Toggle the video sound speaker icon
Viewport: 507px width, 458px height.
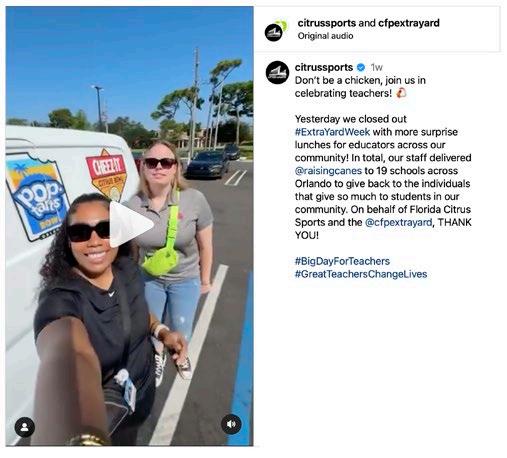coord(231,424)
